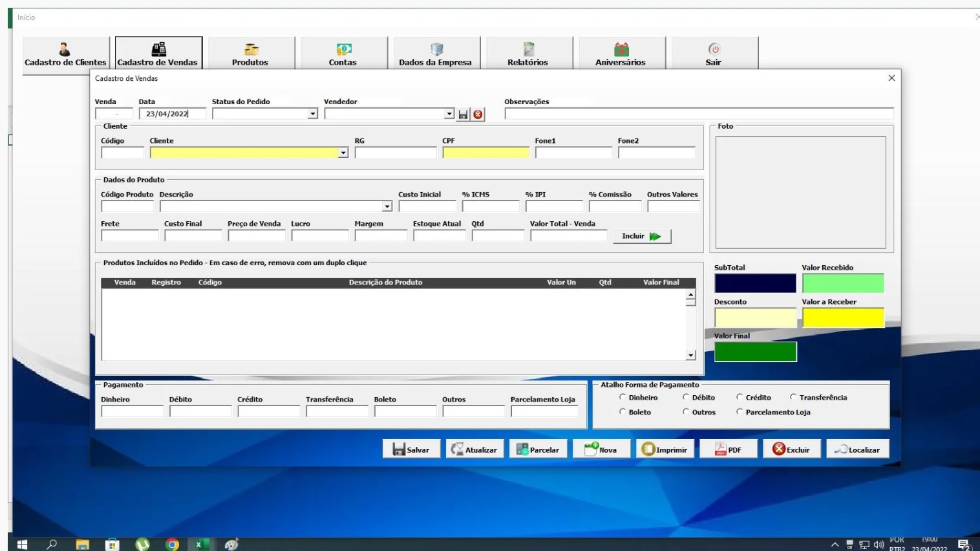Click the Valor a Receber yellow field
Image resolution: width=980 pixels, height=551 pixels.
click(x=843, y=318)
